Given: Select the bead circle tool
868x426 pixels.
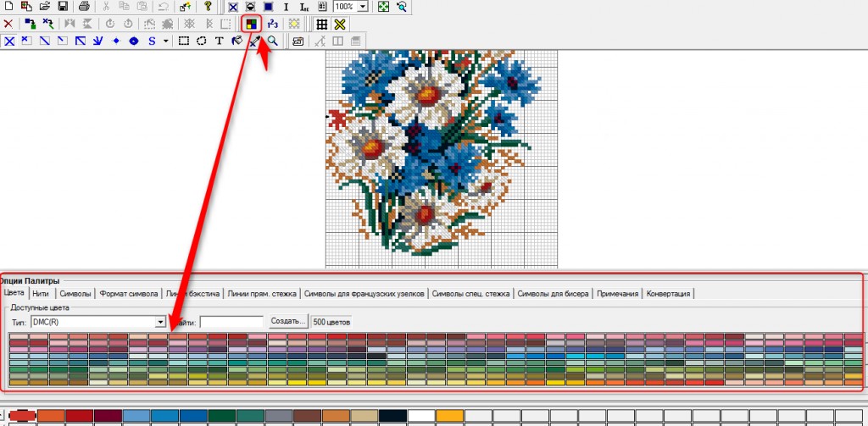Looking at the screenshot, I should [134, 41].
